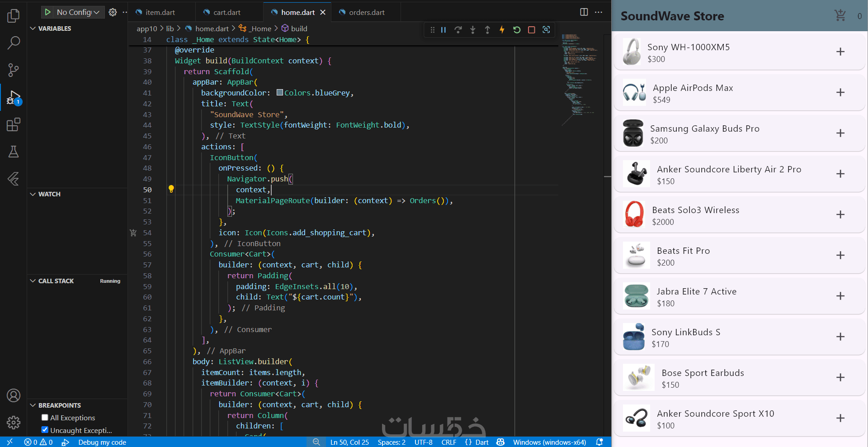Viewport: 868px width, 447px height.
Task: Switch to the item.dart tab
Action: point(161,12)
